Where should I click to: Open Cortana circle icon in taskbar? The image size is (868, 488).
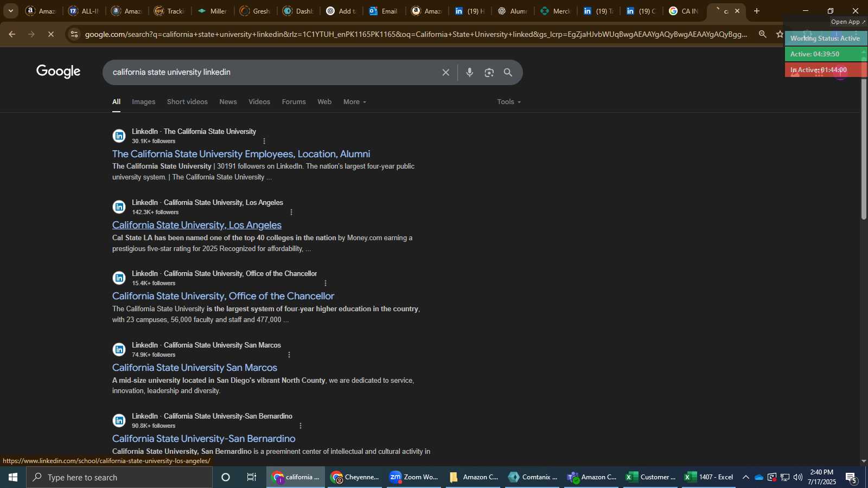226,477
